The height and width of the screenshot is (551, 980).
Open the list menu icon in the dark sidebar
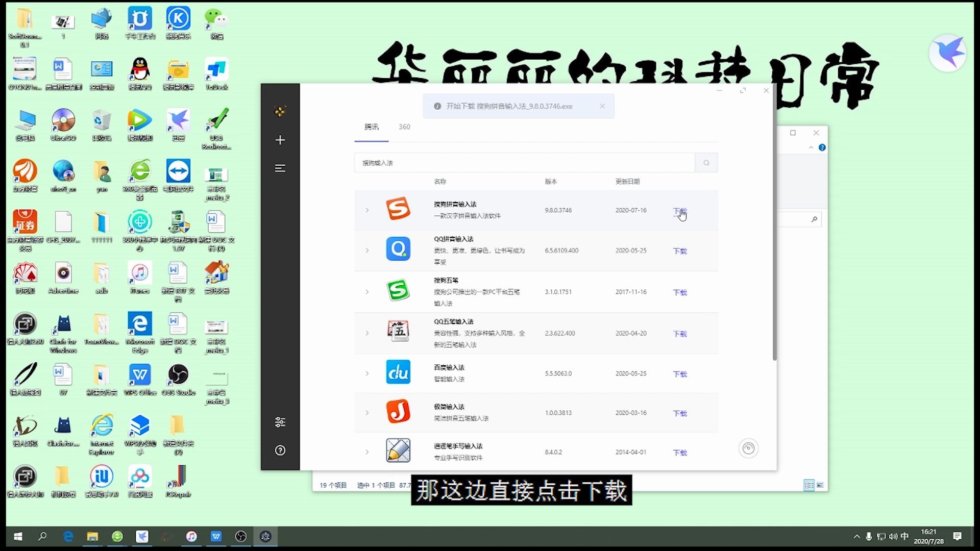(280, 168)
